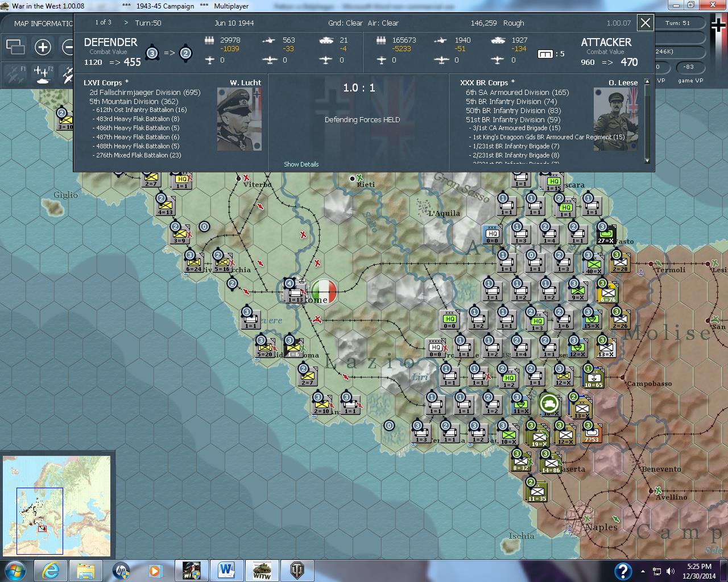Select the xxxx army HQ counter
This screenshot has height=582, width=728.
(x=435, y=348)
